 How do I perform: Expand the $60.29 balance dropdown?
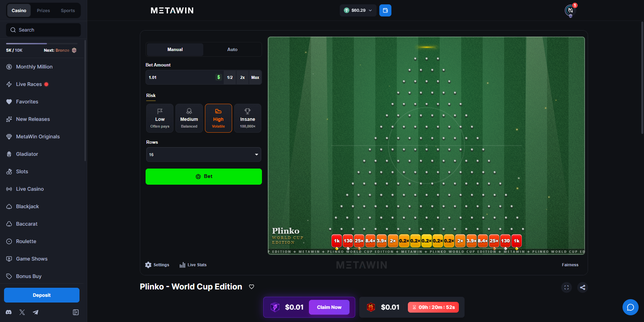[358, 10]
